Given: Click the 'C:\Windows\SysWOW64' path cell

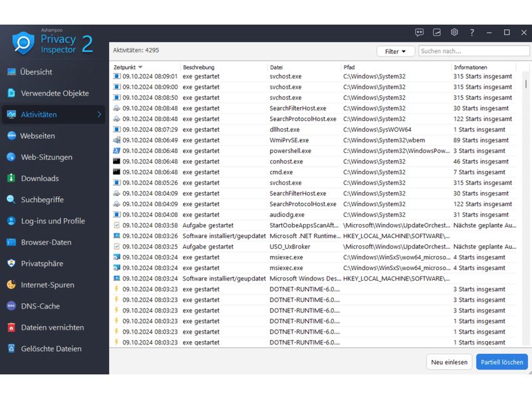Looking at the screenshot, I should click(x=377, y=130).
